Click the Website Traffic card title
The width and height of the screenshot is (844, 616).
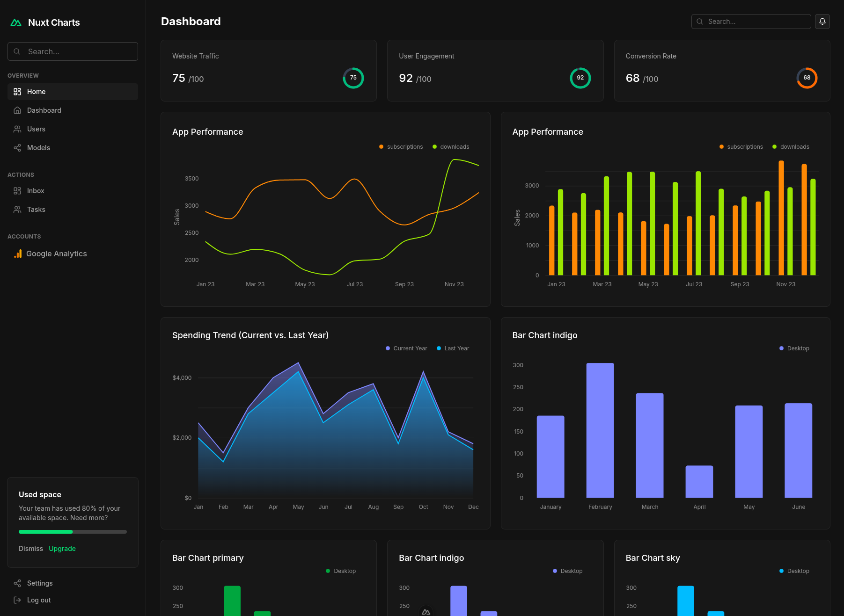195,56
